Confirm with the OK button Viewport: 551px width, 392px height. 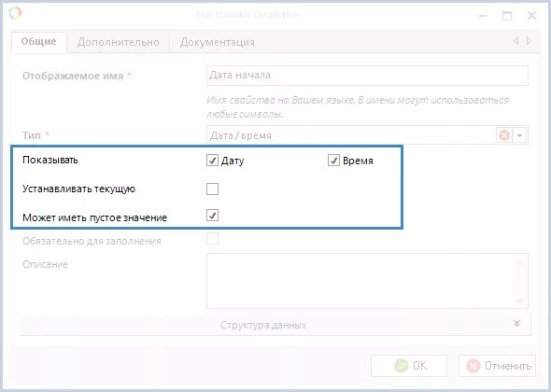click(409, 366)
